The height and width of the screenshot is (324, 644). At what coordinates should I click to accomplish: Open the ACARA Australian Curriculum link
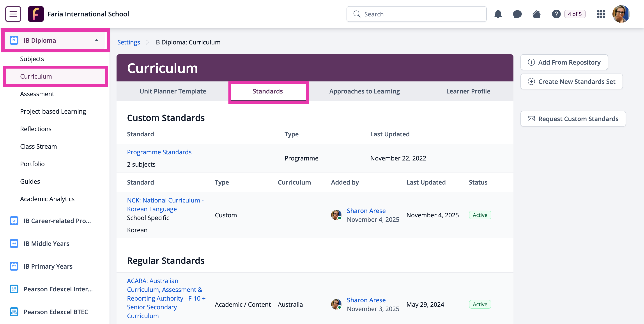click(166, 298)
